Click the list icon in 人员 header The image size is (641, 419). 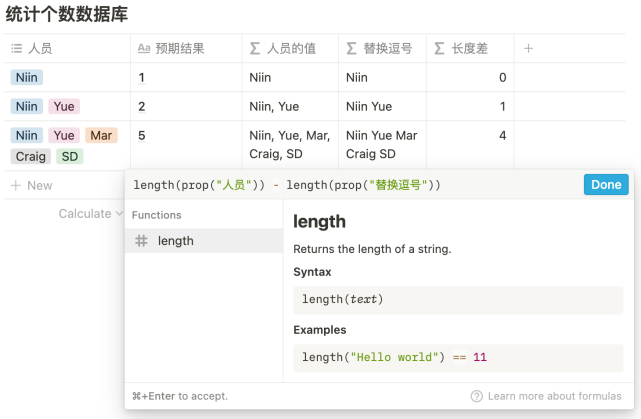(16, 48)
